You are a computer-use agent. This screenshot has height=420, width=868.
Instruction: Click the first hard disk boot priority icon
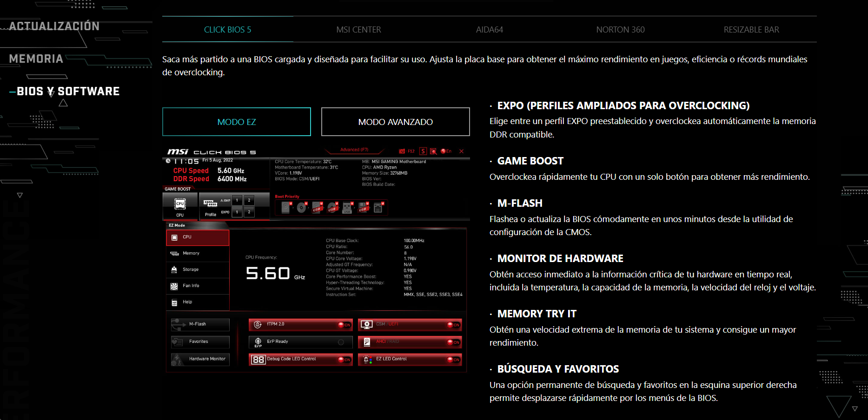pos(286,207)
